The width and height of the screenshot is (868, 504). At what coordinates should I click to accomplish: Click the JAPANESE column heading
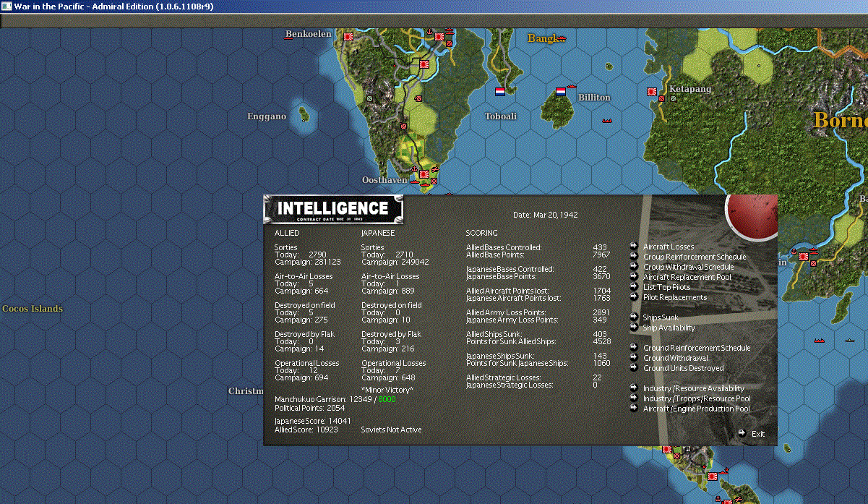pyautogui.click(x=378, y=233)
